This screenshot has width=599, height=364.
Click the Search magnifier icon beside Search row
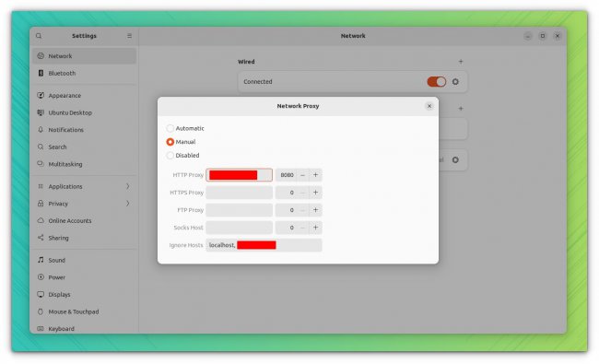[x=41, y=147]
